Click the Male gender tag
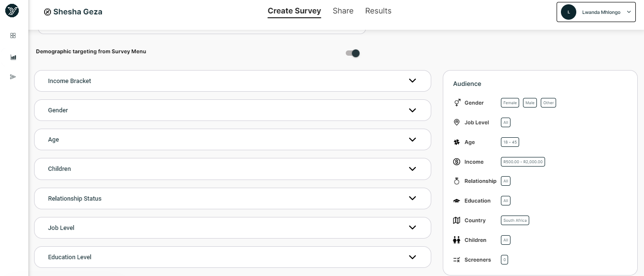The height and width of the screenshot is (276, 644). pos(530,103)
